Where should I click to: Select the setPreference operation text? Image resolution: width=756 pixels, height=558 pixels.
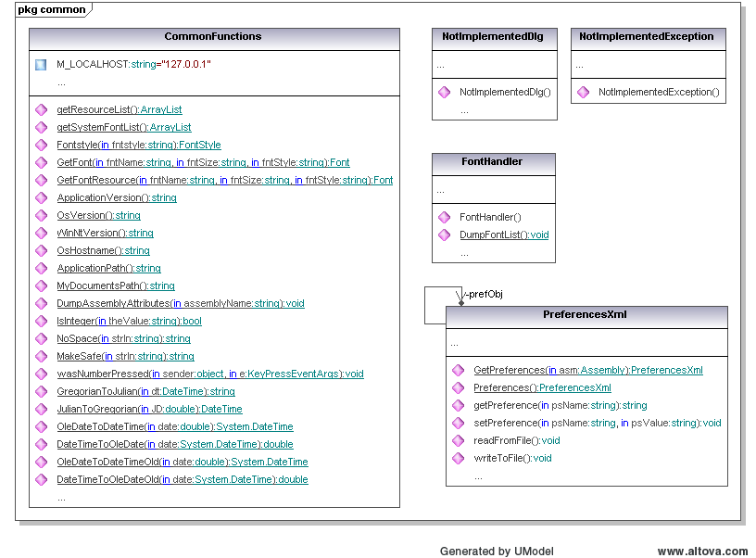coord(598,423)
